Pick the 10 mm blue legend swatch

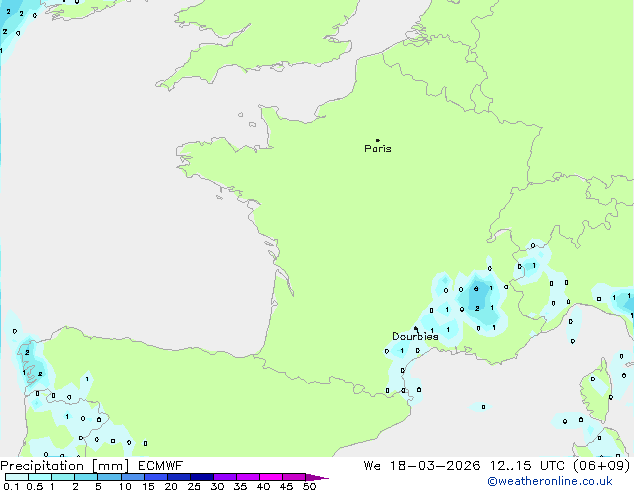[133, 477]
